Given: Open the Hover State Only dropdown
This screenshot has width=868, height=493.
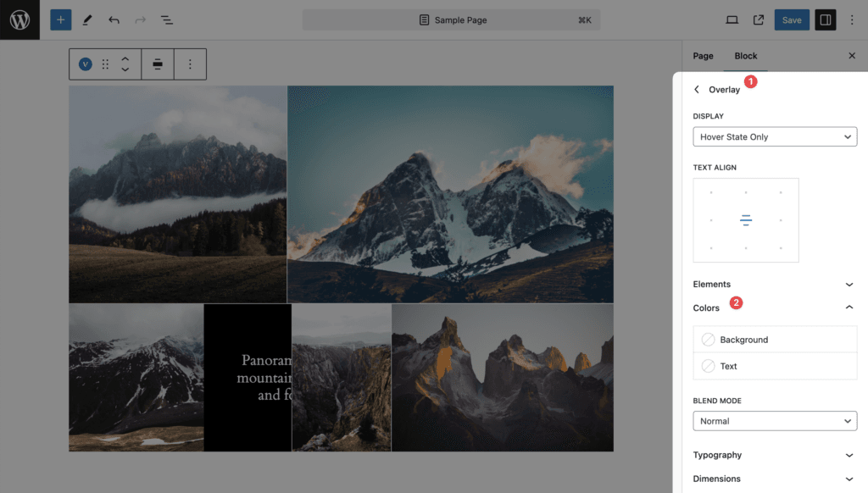Looking at the screenshot, I should [x=775, y=136].
